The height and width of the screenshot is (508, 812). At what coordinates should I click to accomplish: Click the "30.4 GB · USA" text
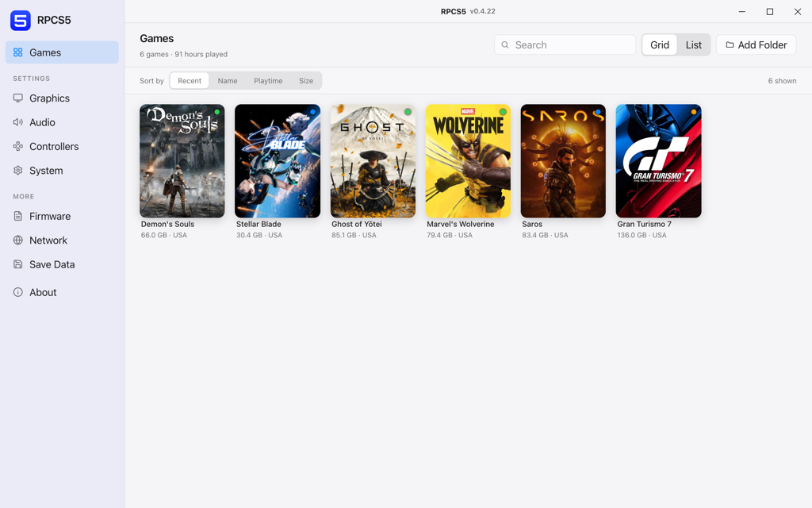[x=259, y=235]
